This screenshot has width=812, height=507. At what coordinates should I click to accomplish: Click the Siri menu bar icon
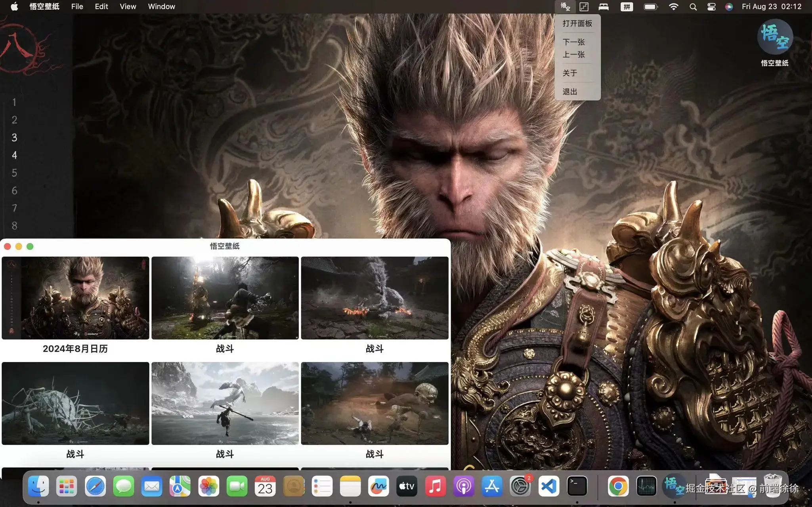click(729, 7)
